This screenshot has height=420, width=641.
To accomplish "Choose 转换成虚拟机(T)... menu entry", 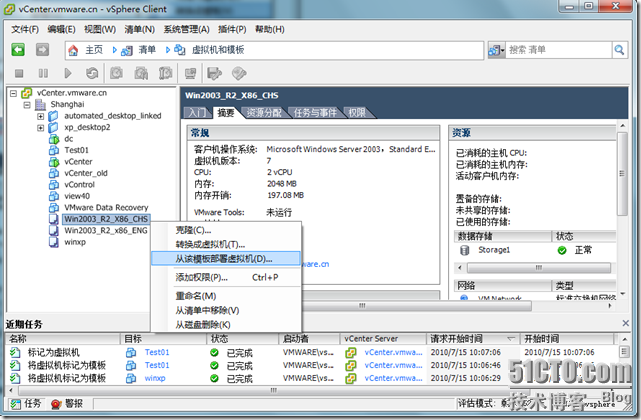I will 226,245.
